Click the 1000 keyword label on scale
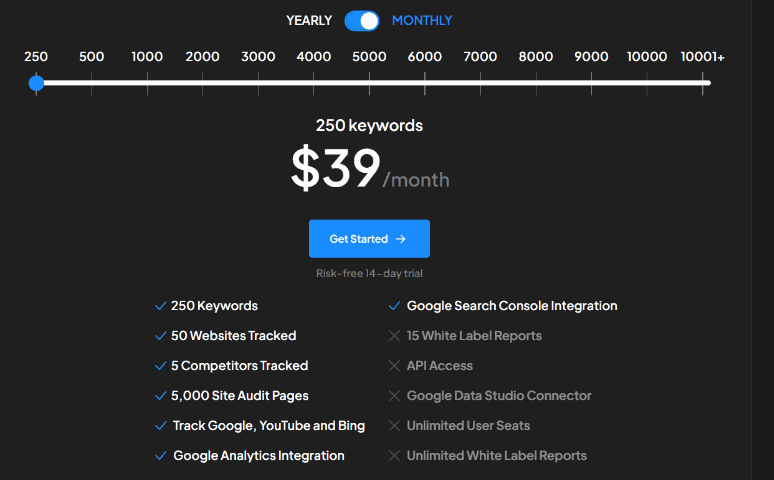The image size is (774, 480). click(147, 57)
